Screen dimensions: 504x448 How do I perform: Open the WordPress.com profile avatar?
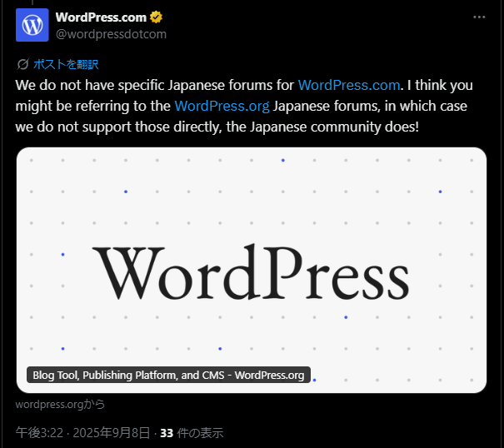click(x=32, y=25)
